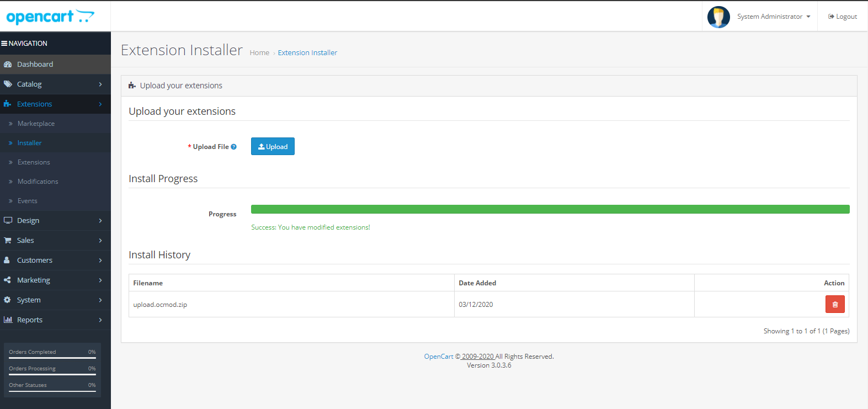Click the Upload File help question icon

click(234, 147)
